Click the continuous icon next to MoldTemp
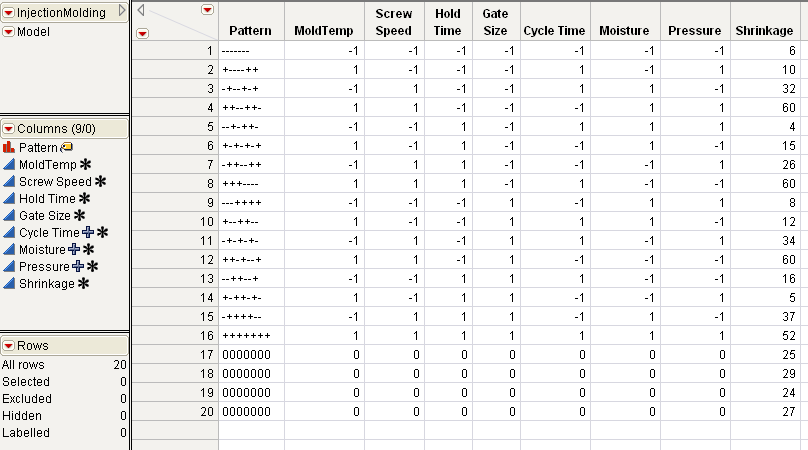Viewport: 808px width, 450px height. (9, 164)
